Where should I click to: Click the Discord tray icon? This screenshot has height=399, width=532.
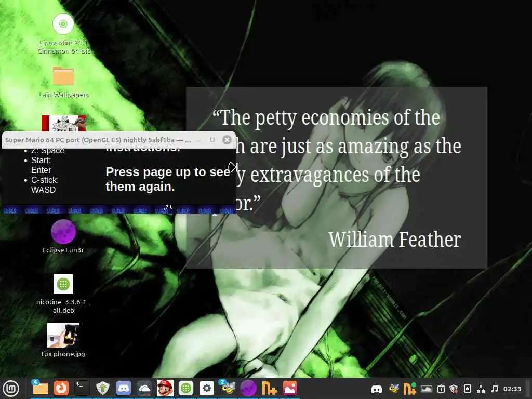pyautogui.click(x=377, y=389)
